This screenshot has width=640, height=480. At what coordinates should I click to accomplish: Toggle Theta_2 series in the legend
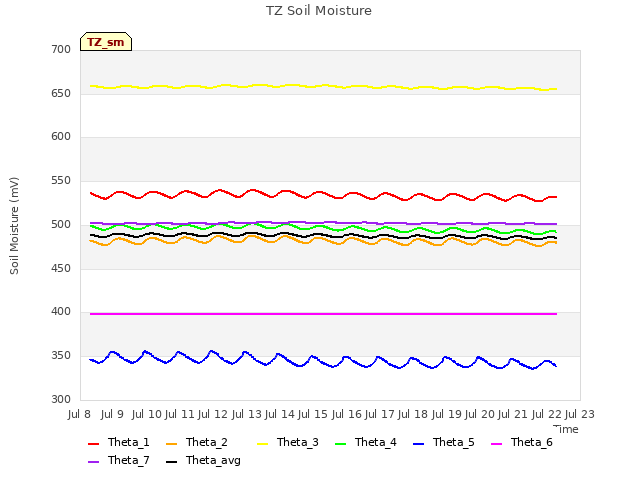pos(197,442)
